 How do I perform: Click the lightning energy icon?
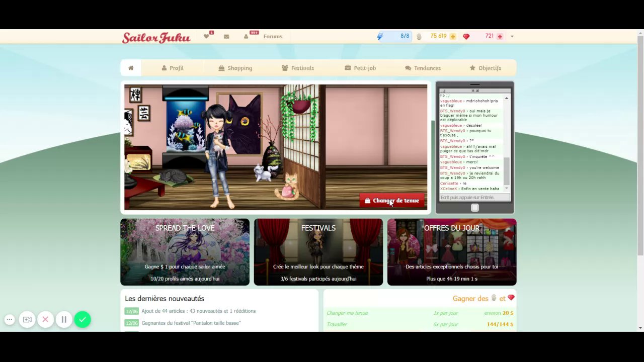[380, 36]
